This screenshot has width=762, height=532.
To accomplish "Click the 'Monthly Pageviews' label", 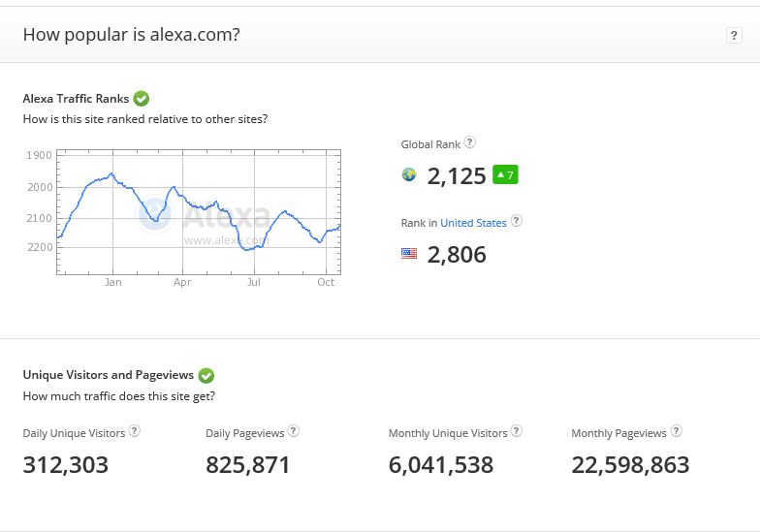I will tap(619, 433).
